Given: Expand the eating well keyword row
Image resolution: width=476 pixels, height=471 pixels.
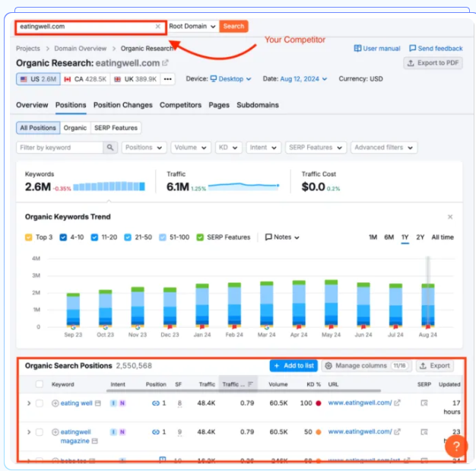Looking at the screenshot, I should tap(29, 403).
